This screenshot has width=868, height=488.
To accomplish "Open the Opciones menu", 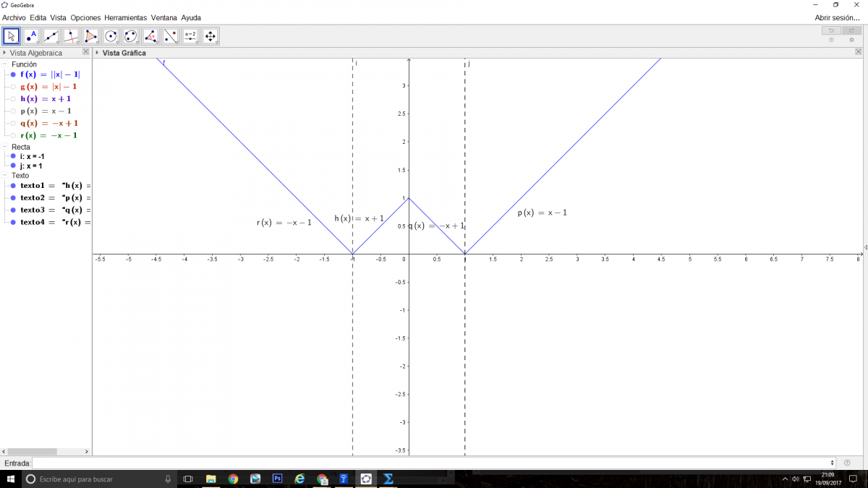I will (x=85, y=17).
